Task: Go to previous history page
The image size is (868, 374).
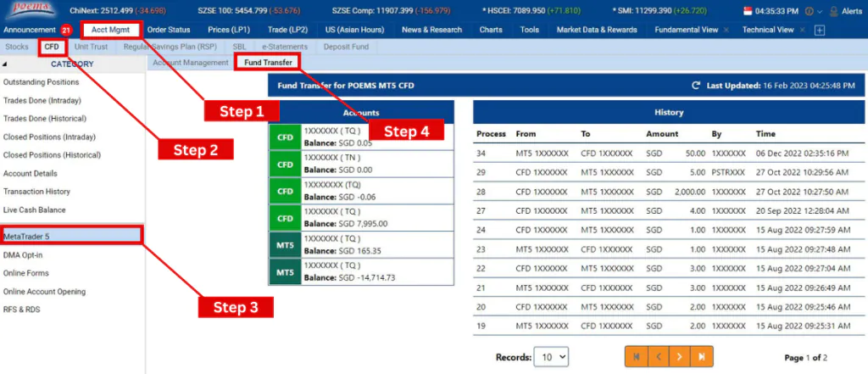Action: (x=657, y=357)
